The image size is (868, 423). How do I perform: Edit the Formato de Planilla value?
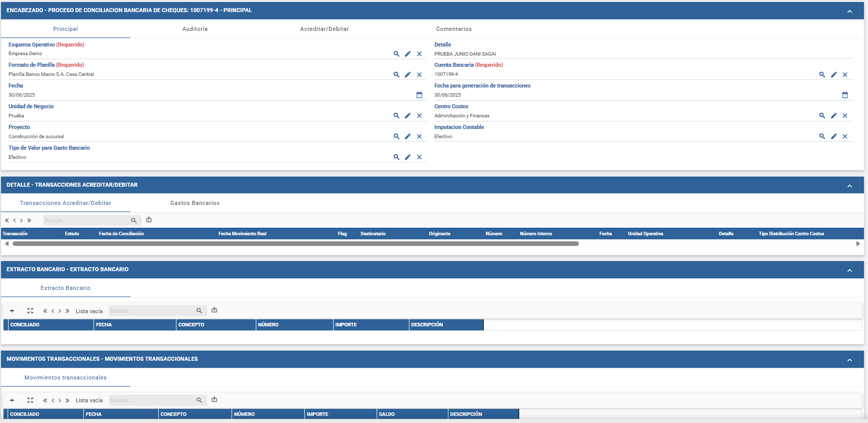tap(407, 74)
